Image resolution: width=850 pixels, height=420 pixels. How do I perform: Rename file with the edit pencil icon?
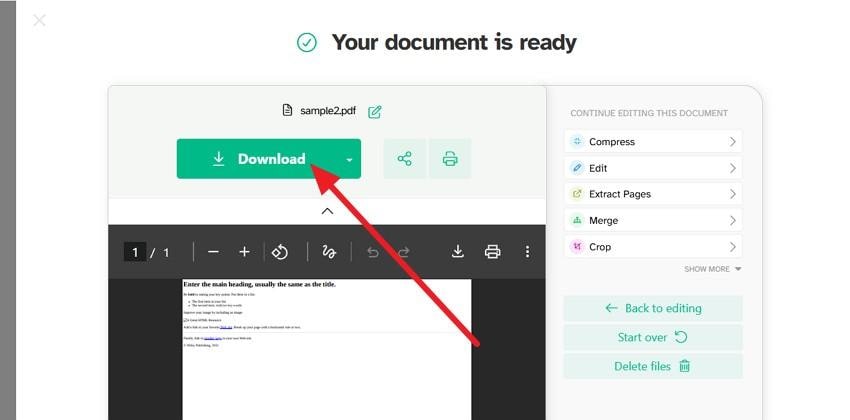pyautogui.click(x=375, y=112)
